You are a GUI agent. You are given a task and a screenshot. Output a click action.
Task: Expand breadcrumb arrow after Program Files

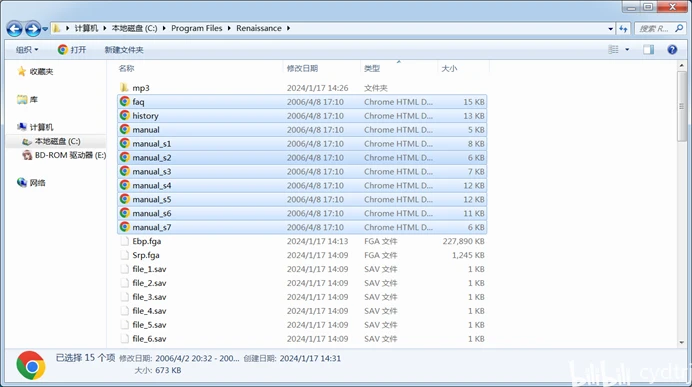[229, 28]
